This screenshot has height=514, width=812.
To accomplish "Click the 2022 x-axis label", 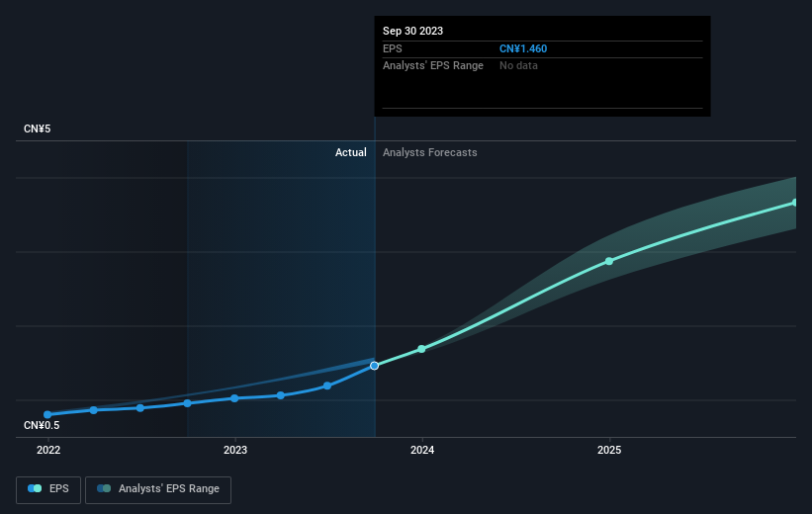I will point(48,451).
